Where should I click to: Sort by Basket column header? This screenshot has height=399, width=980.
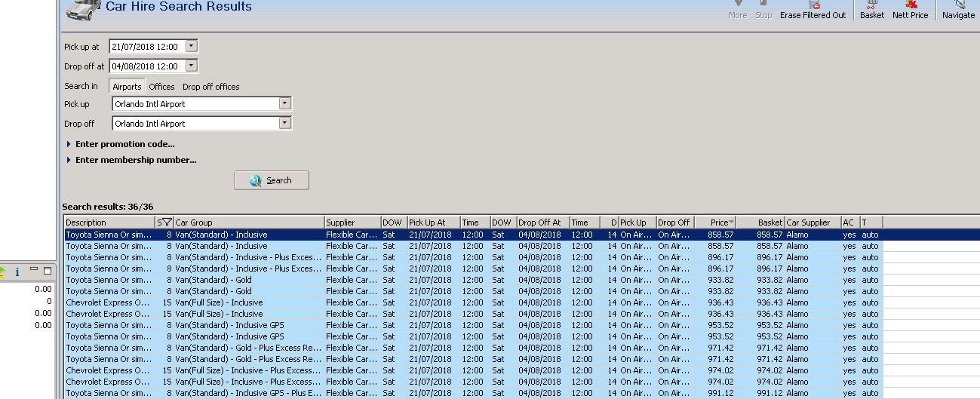tap(760, 223)
